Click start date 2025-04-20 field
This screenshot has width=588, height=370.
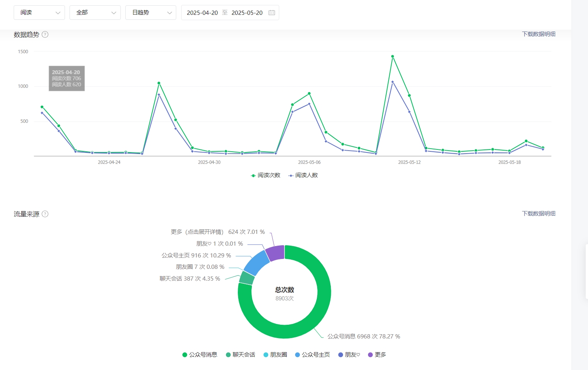tap(202, 13)
